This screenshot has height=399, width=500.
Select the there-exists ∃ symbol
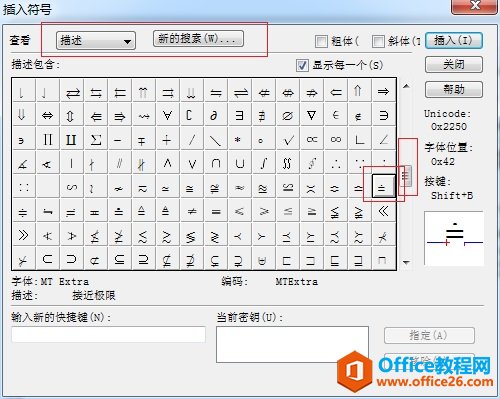tap(239, 115)
